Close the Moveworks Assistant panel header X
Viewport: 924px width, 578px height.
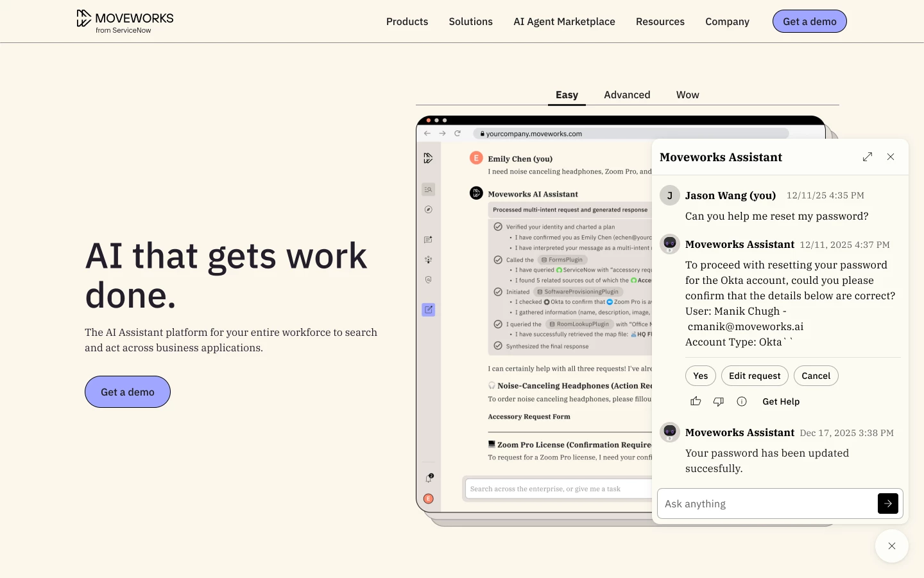[x=891, y=157]
